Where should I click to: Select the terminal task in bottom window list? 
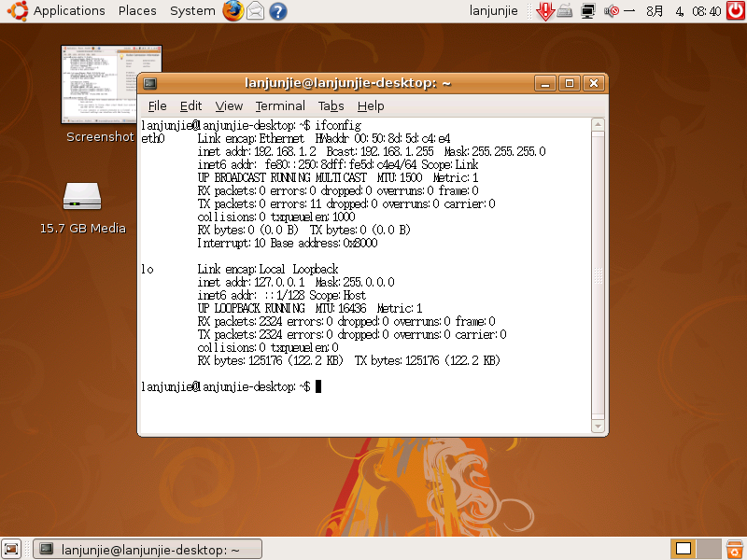pos(148,550)
